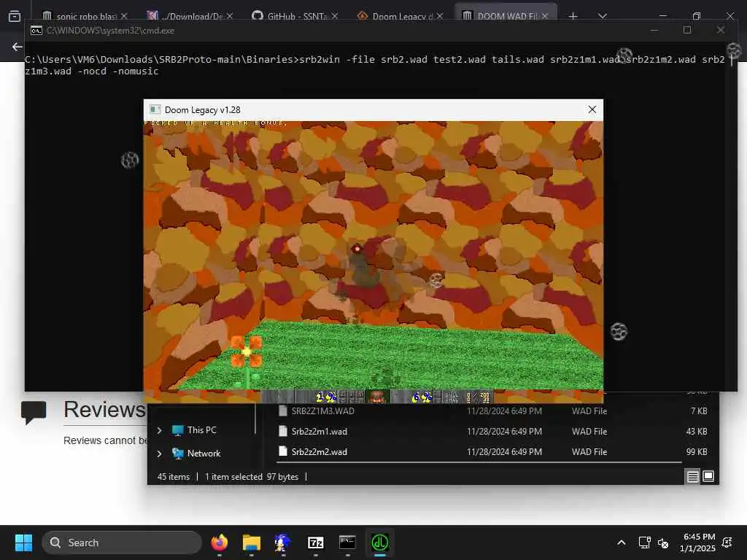Click the WAD File type of Srb2z2m2.wad
The height and width of the screenshot is (560, 747).
pyautogui.click(x=589, y=451)
